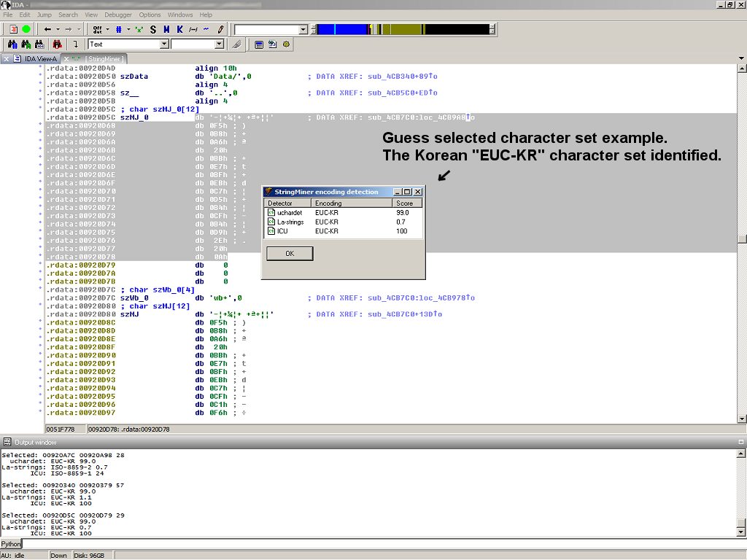The height and width of the screenshot is (560, 747).
Task: Click the calculator icon
Action: (259, 44)
